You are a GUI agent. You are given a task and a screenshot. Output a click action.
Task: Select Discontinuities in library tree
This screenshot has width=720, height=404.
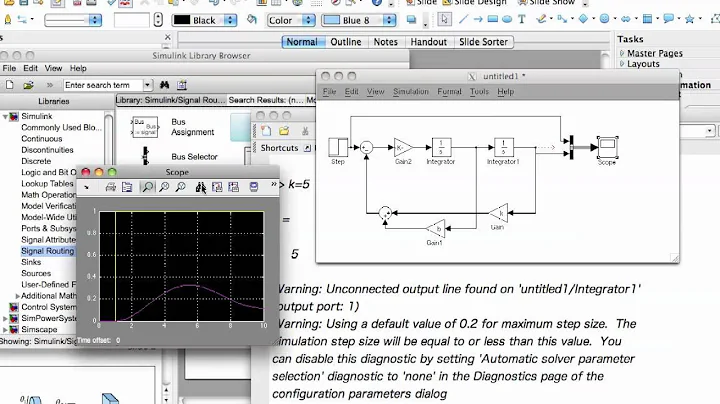[x=47, y=150]
